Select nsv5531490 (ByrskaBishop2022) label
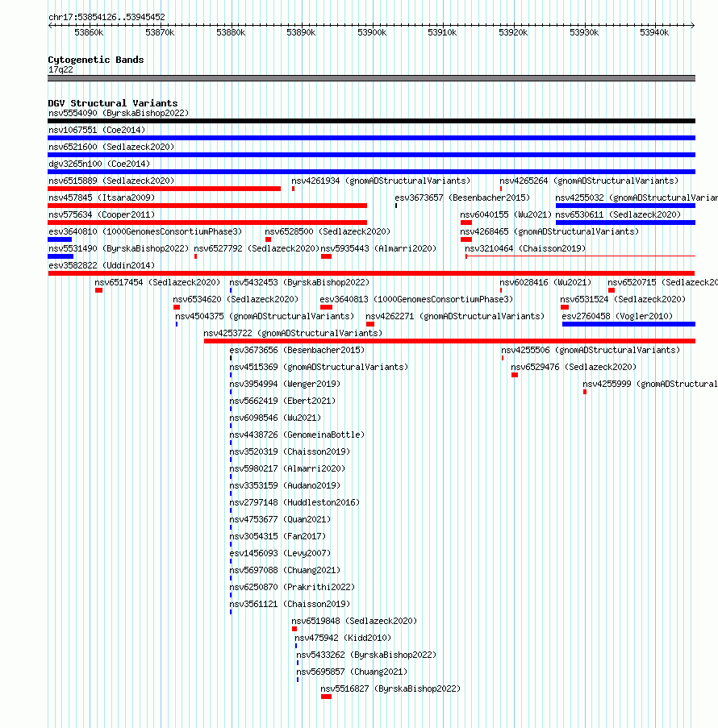718x728 pixels. [119, 248]
